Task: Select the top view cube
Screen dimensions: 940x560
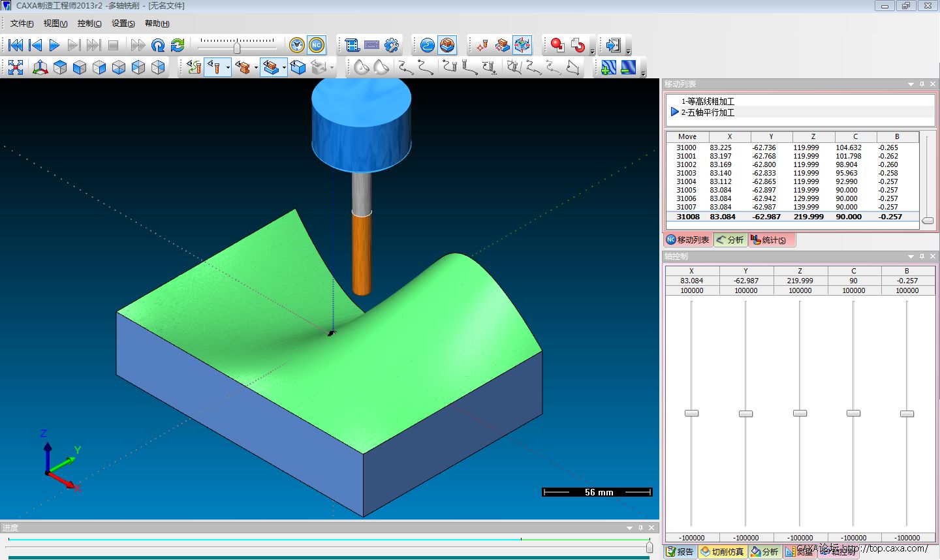Action: pyautogui.click(x=60, y=67)
